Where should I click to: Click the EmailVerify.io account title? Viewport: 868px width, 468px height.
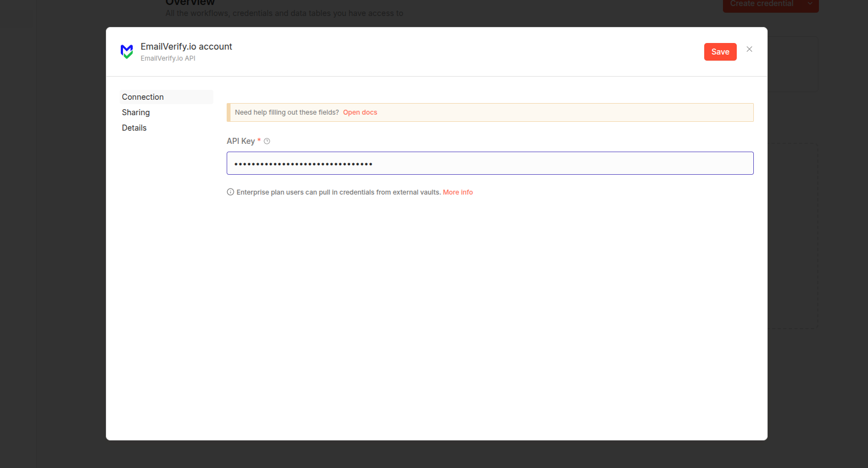(x=186, y=47)
